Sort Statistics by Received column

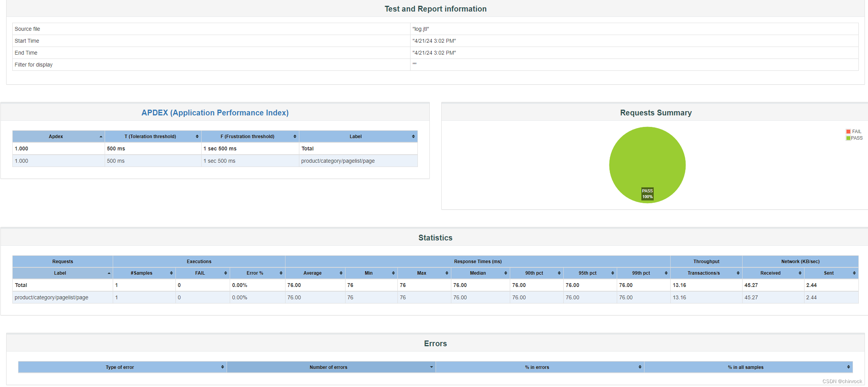[x=773, y=273]
